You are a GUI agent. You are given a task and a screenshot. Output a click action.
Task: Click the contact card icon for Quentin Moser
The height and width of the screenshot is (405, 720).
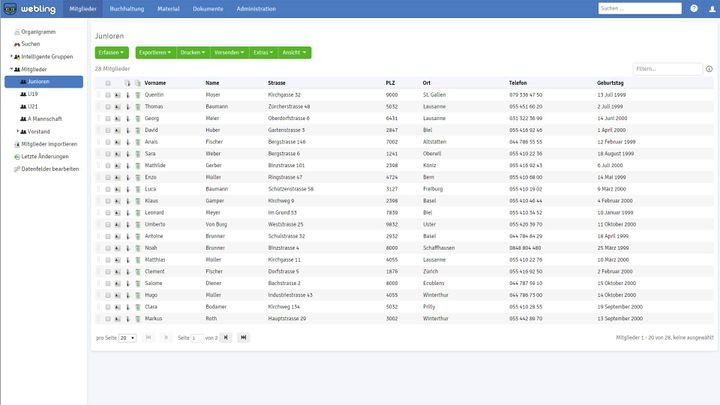117,94
